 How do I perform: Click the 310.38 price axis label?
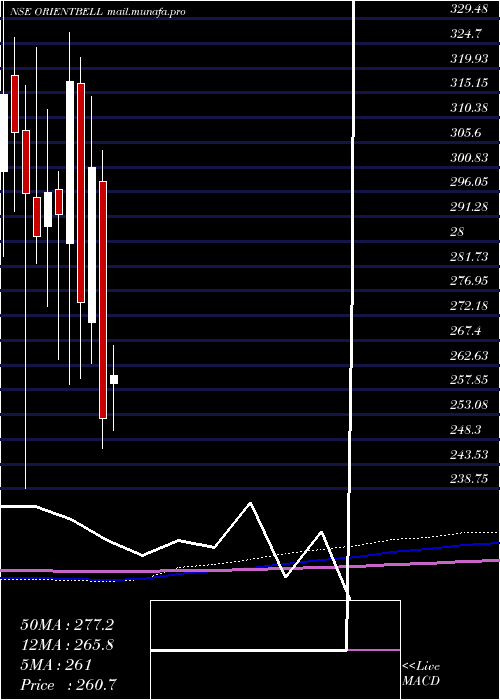468,108
